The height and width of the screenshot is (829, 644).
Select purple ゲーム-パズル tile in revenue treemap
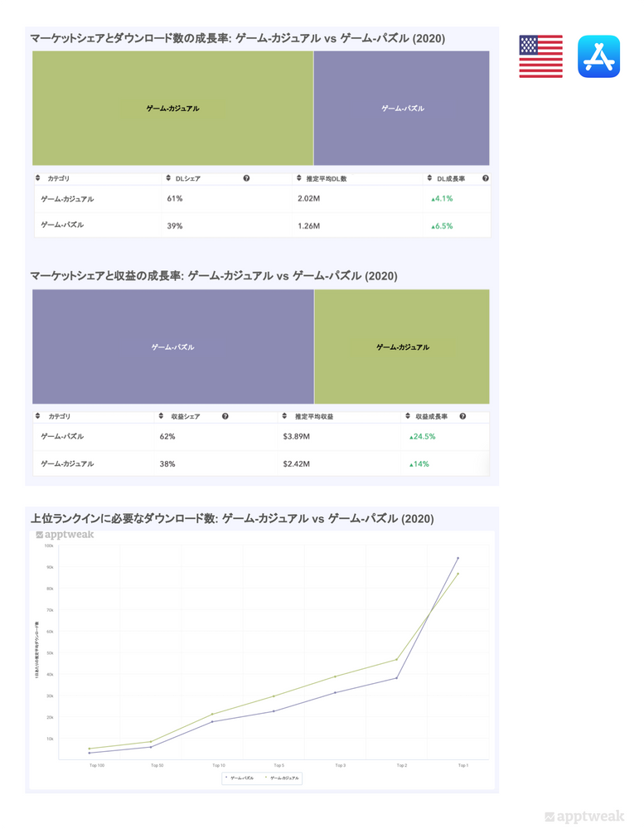[x=173, y=347]
